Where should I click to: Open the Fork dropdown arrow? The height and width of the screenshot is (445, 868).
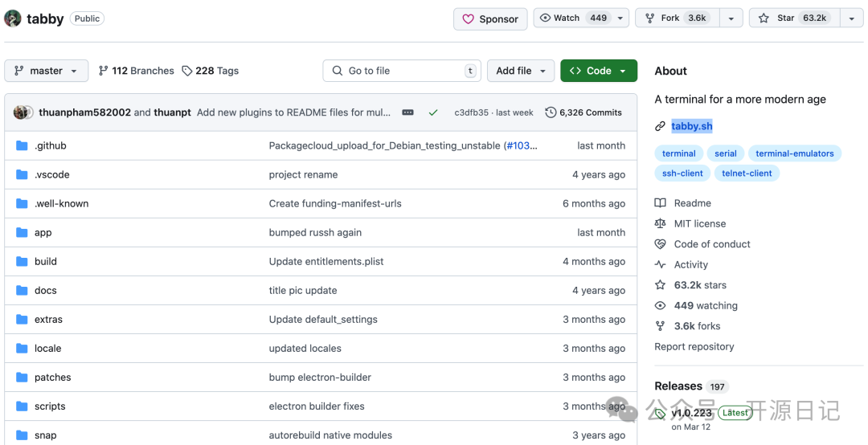[731, 18]
